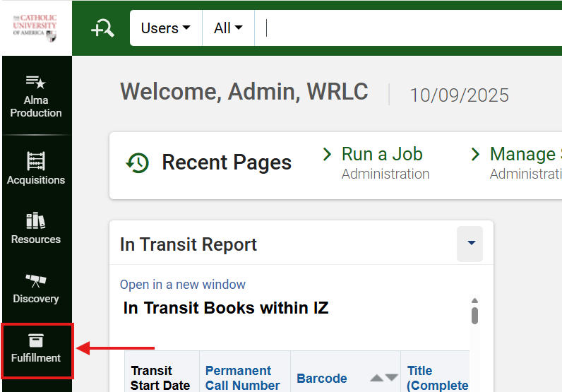562x392 pixels.
Task: Click in the search text field
Action: coord(409,28)
